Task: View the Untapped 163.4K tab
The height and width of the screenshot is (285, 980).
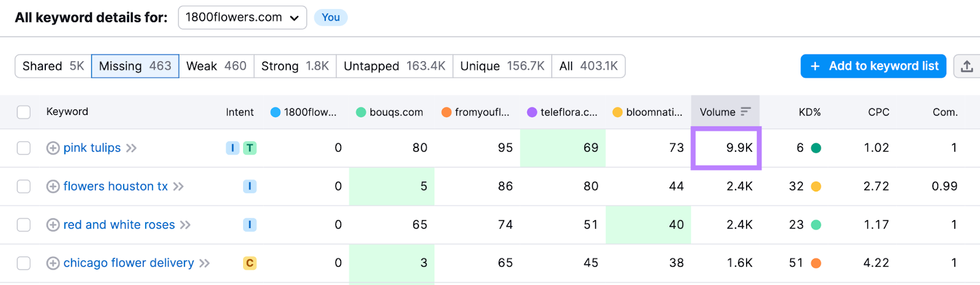Action: pos(394,66)
